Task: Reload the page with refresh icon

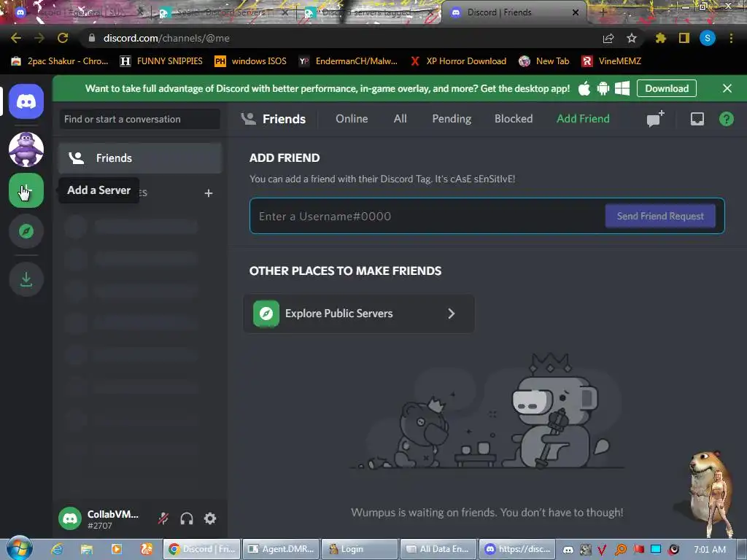Action: tap(63, 38)
